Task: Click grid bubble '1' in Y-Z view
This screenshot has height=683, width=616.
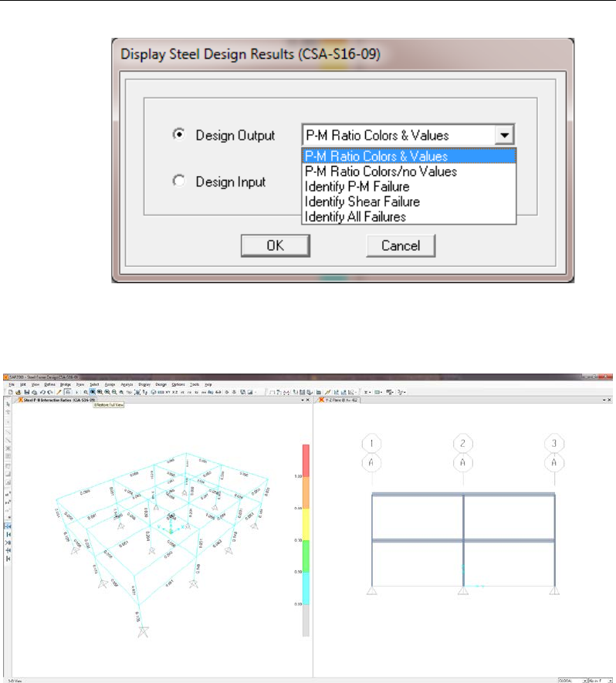Action: coord(371,444)
